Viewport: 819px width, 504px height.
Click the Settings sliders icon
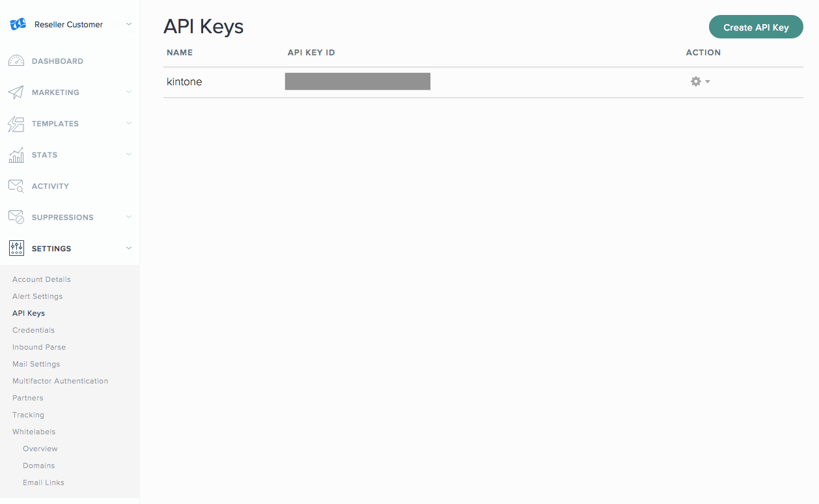pyautogui.click(x=16, y=249)
